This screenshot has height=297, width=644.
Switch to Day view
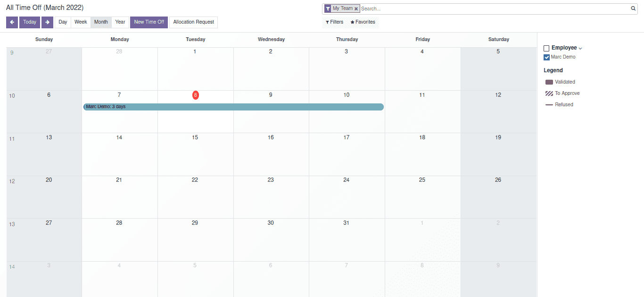point(63,22)
